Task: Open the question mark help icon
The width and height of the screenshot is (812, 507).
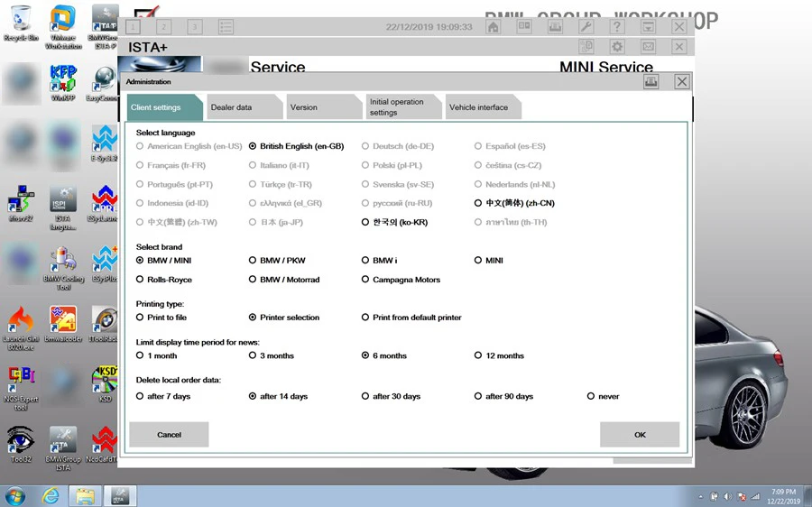Action: 617,27
